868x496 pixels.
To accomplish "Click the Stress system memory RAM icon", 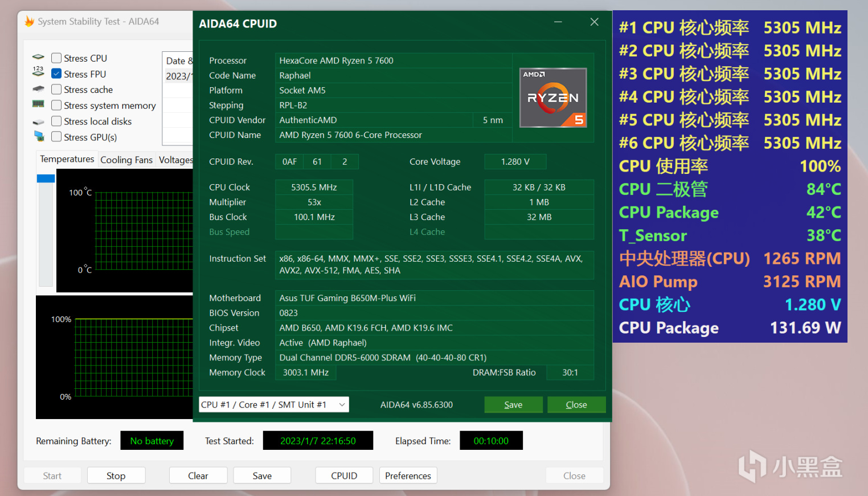I will pos(38,104).
